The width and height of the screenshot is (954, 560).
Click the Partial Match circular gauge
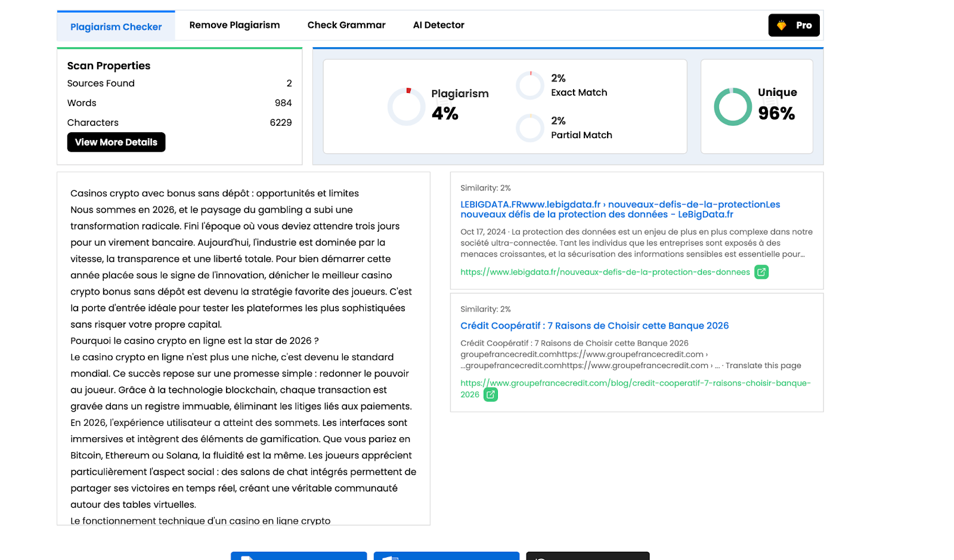pyautogui.click(x=529, y=128)
